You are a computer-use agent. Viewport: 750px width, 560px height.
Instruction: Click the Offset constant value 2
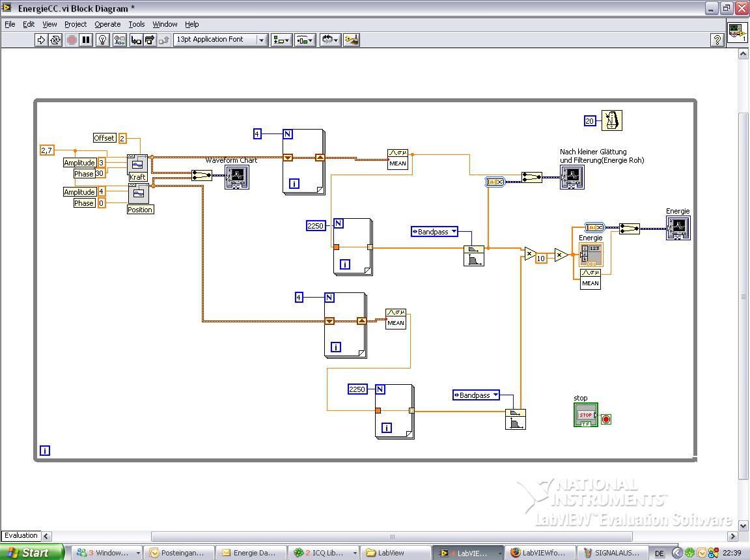pyautogui.click(x=122, y=138)
